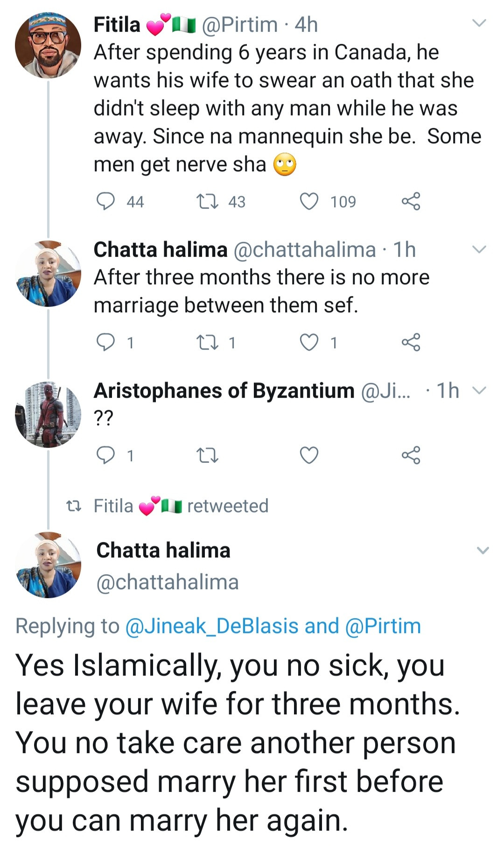Image resolution: width=504 pixels, height=846 pixels.
Task: Like the ?? tweet by Aristophanes
Action: click(x=309, y=455)
